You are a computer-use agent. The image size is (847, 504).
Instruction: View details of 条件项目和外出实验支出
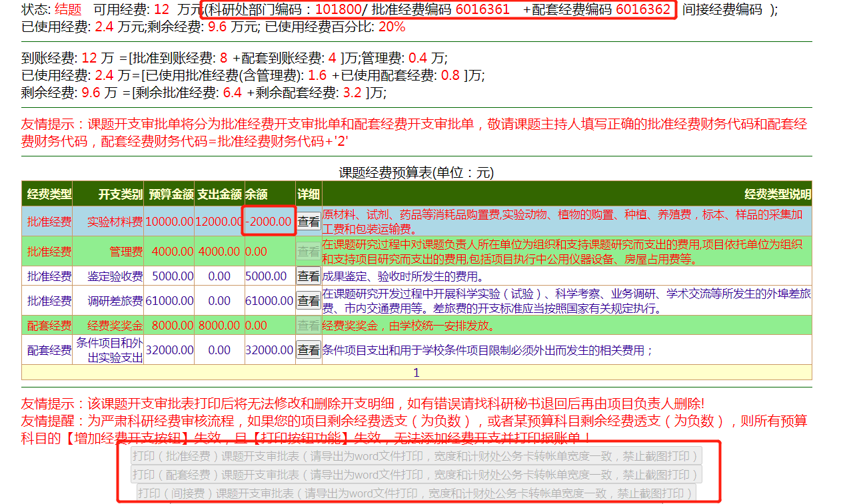point(308,350)
